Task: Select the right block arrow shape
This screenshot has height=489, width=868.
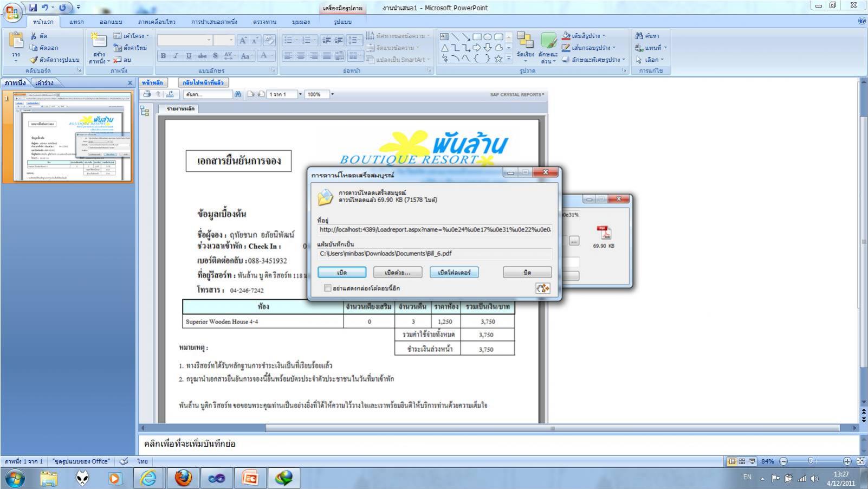Action: tap(477, 48)
